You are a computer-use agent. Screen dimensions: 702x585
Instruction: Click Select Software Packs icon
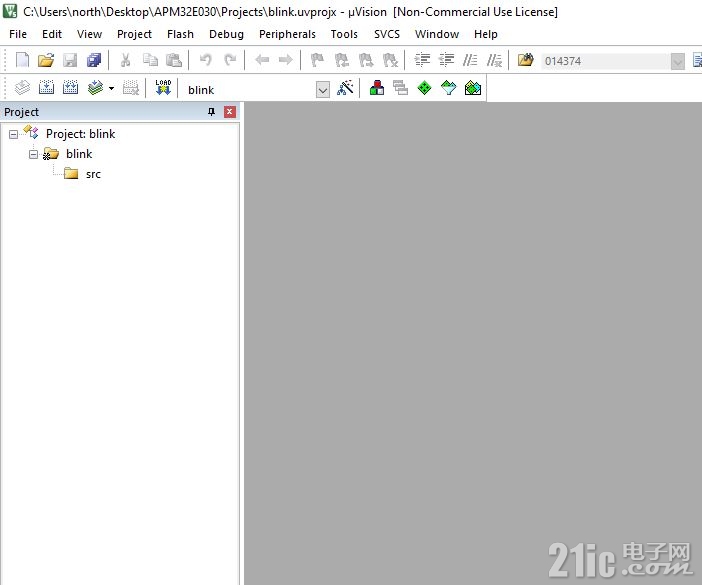tap(449, 88)
